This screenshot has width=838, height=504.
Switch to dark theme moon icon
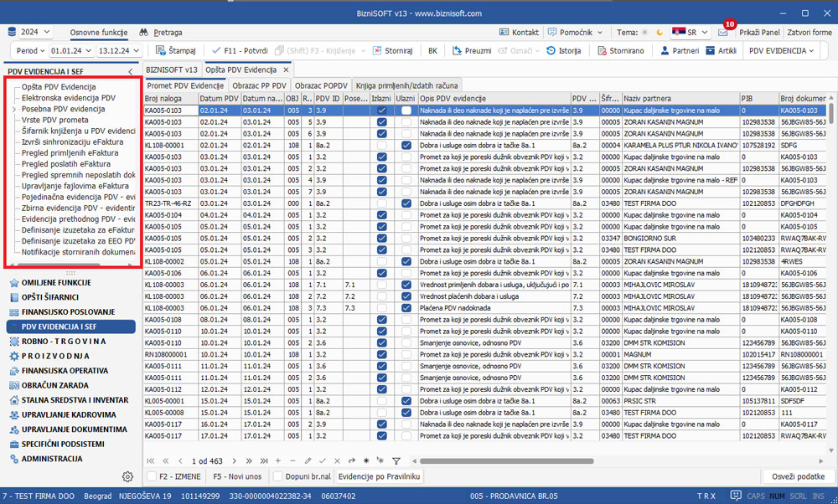pyautogui.click(x=660, y=33)
